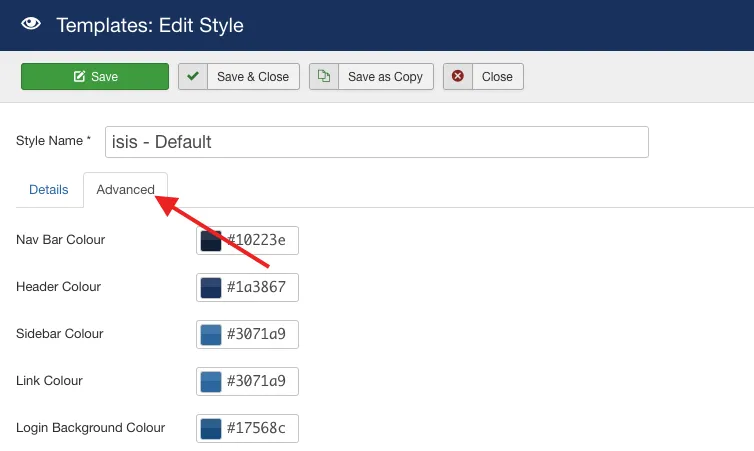754x451 pixels.
Task: Open the Link Colour swatch
Action: point(211,381)
